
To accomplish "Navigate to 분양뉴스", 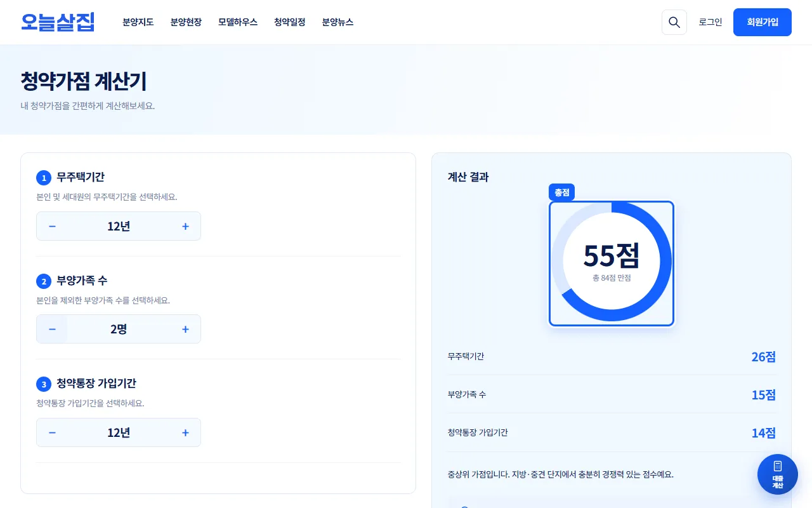I will pos(337,22).
